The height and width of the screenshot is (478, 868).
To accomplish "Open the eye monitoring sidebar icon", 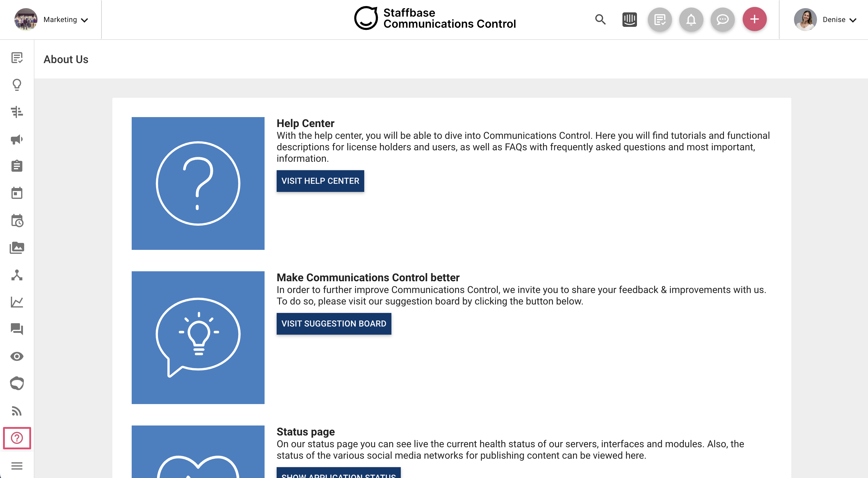I will (17, 356).
